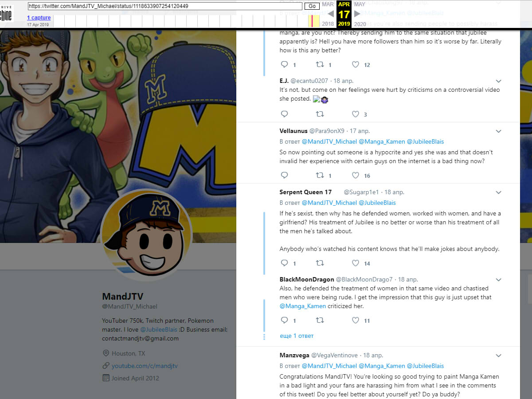Reply to Vellaunus's tweet
Image resolution: width=532 pixels, height=399 pixels.
285,176
